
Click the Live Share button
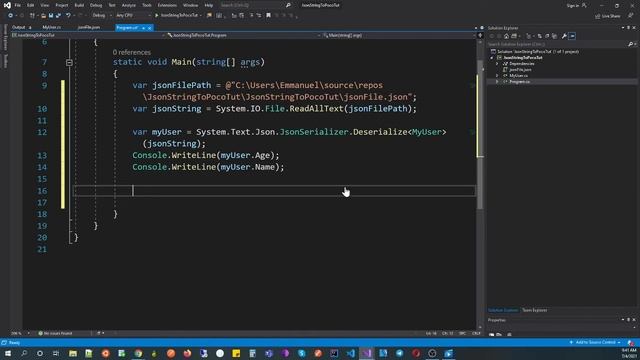pyautogui.click(x=608, y=16)
